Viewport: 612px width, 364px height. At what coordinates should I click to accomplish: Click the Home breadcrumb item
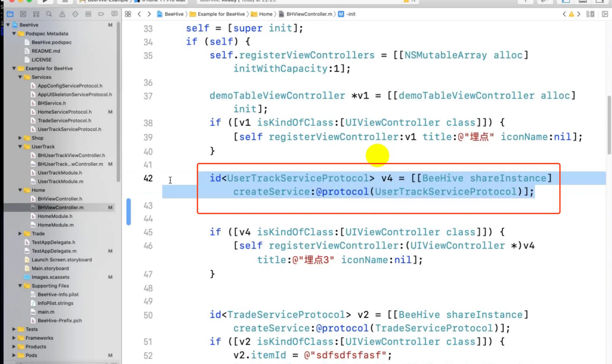pos(266,14)
